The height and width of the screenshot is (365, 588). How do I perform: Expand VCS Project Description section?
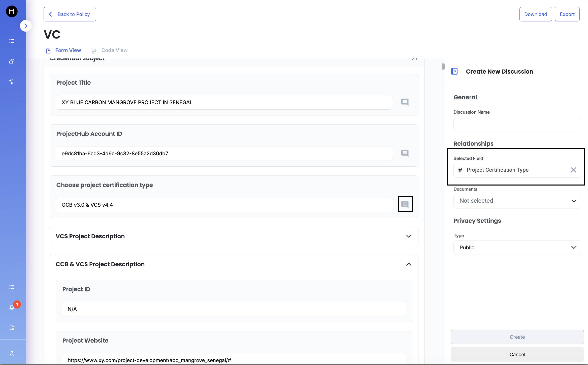(x=409, y=236)
